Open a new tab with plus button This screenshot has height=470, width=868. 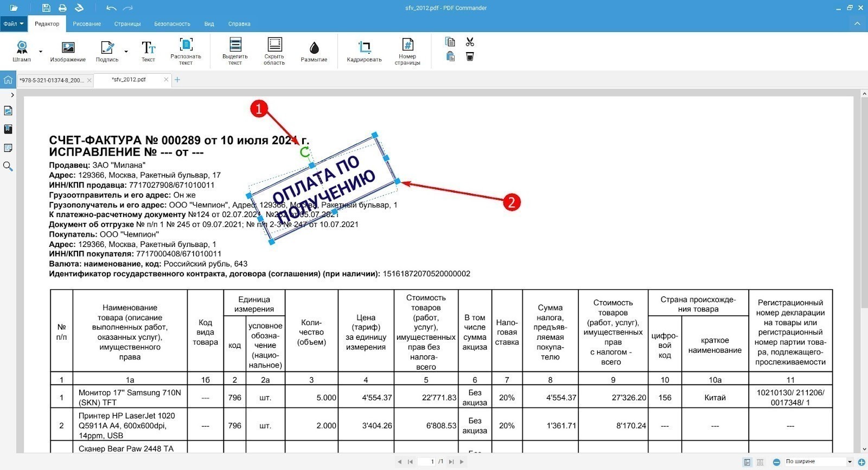pos(177,80)
